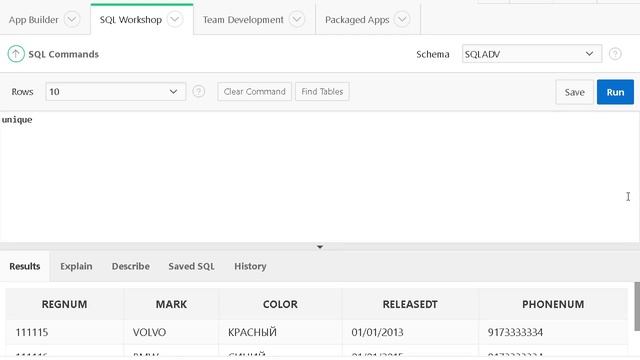640x360 pixels.
Task: Expand the Team Development dropdown chevron
Action: coord(297,19)
